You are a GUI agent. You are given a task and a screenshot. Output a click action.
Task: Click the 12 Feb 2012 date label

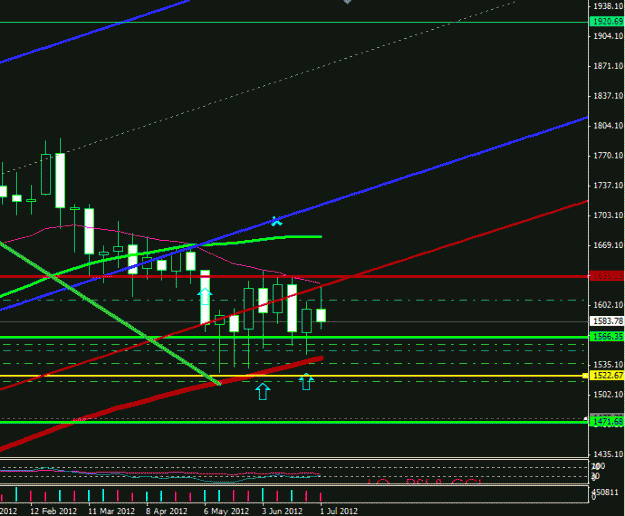coord(53,511)
